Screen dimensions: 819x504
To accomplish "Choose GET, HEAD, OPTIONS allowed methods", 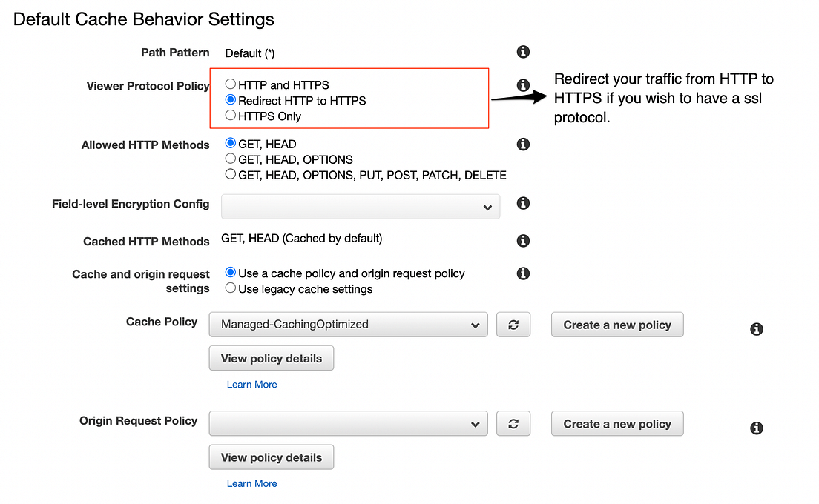I will (231, 159).
